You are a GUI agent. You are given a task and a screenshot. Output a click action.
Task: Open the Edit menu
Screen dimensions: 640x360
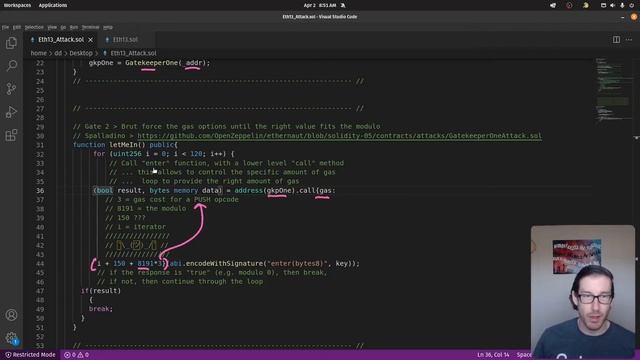coord(17,27)
